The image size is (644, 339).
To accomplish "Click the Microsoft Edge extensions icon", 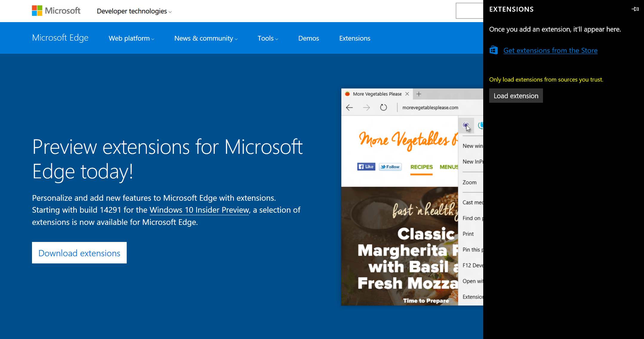I will 466,125.
